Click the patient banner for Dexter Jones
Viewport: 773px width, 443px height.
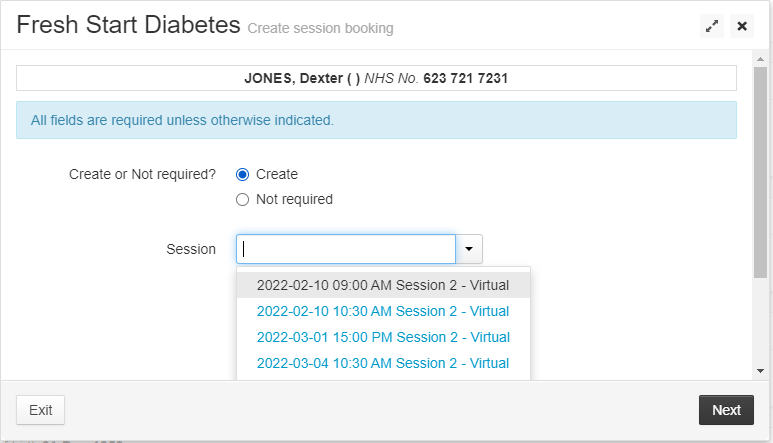[376, 78]
